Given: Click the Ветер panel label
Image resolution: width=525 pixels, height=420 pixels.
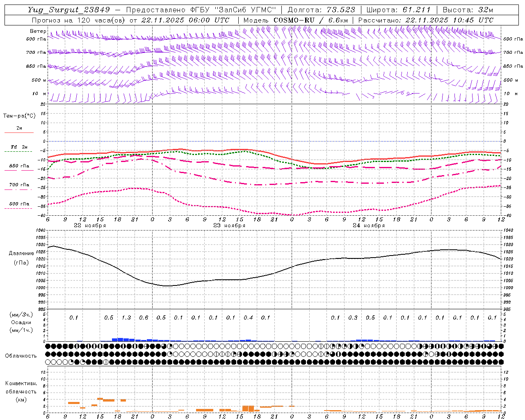Looking at the screenshot, I should [38, 31].
